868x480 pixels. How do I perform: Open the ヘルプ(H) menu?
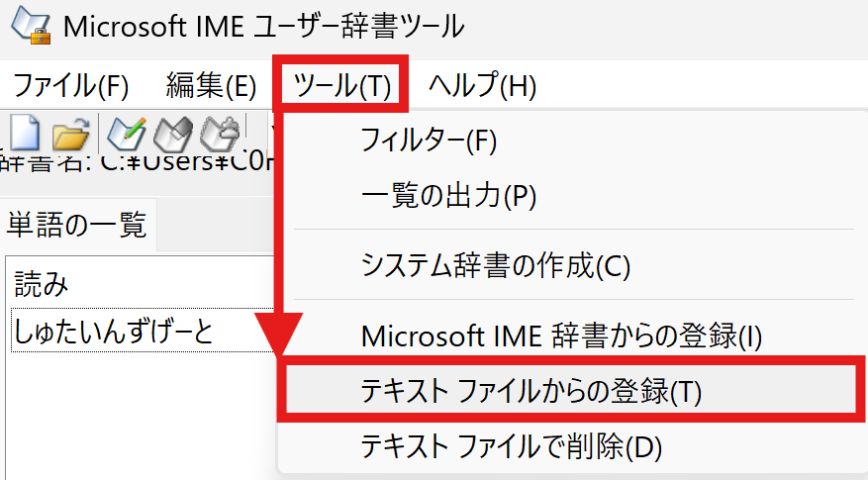tap(482, 86)
